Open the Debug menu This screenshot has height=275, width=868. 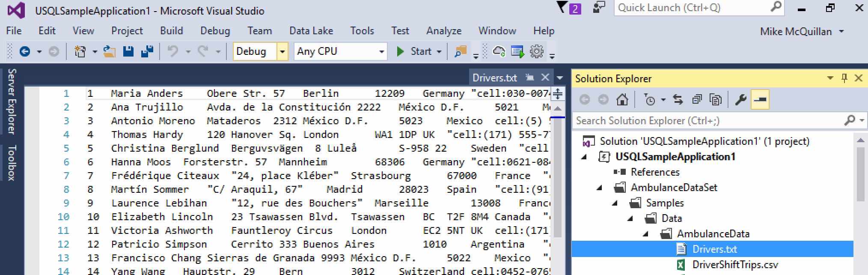215,31
